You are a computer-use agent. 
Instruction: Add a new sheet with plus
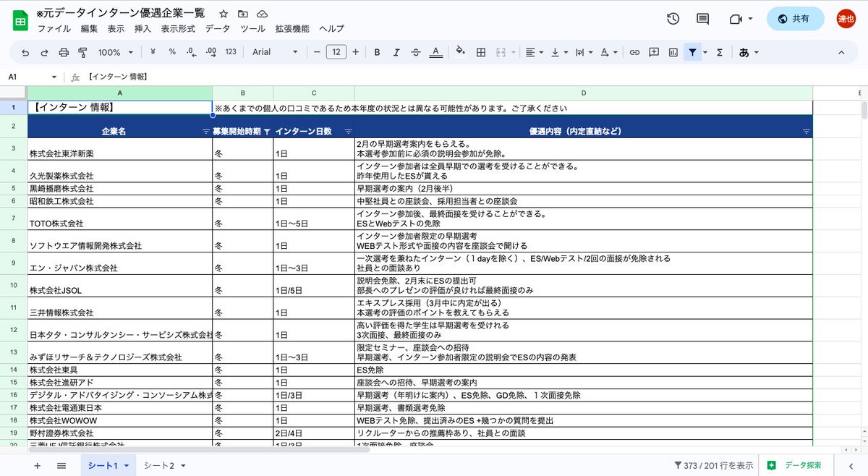[38, 465]
